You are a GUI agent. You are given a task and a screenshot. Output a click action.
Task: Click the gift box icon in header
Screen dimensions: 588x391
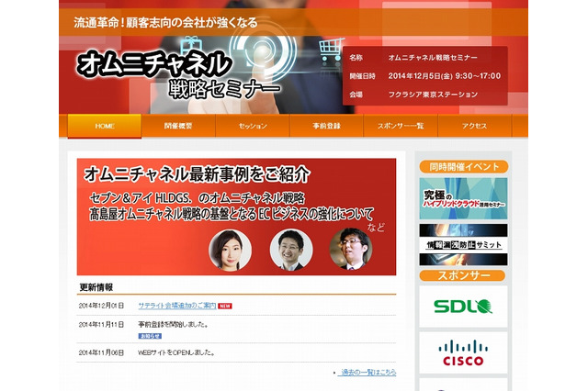pyautogui.click(x=191, y=46)
